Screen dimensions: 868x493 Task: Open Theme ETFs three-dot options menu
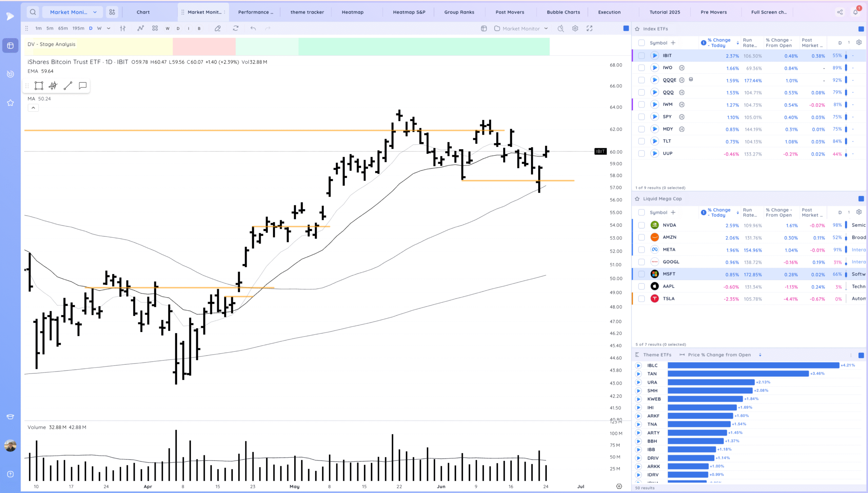point(851,355)
